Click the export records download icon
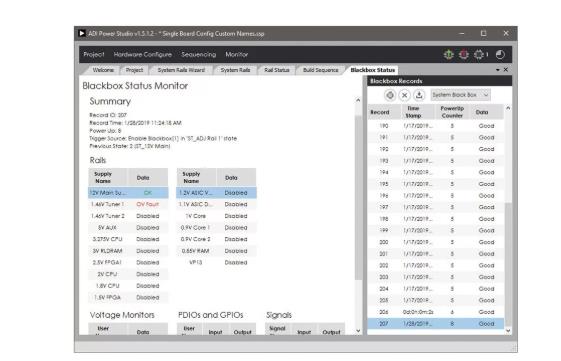 coord(419,95)
